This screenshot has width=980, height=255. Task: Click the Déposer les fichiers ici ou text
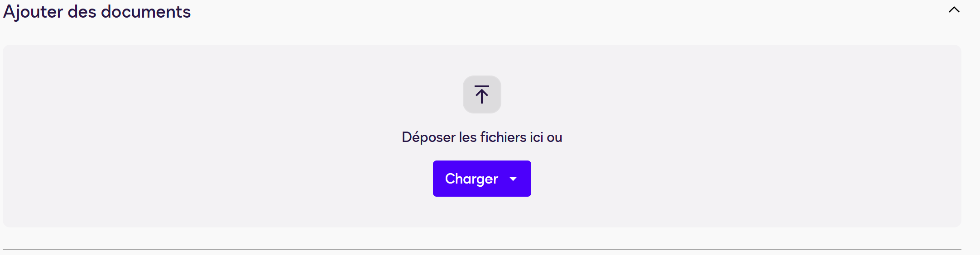482,137
